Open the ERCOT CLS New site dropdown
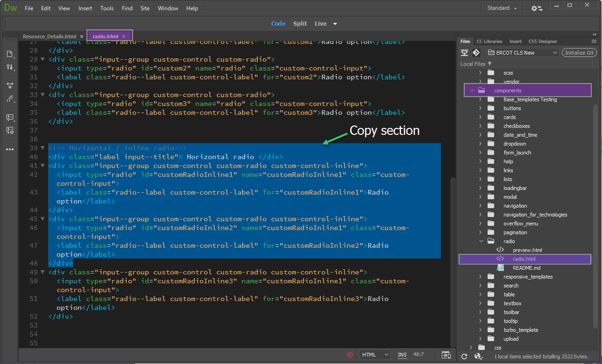The image size is (602, 364). click(523, 53)
